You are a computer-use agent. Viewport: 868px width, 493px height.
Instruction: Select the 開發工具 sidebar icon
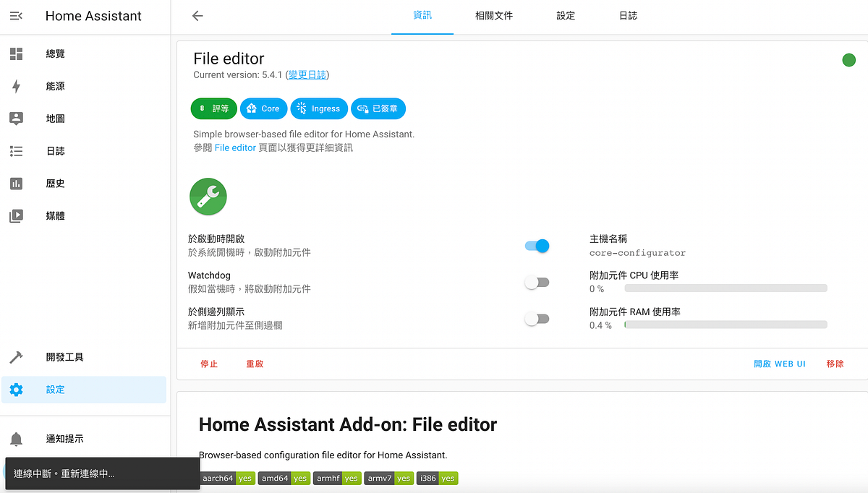tap(16, 356)
